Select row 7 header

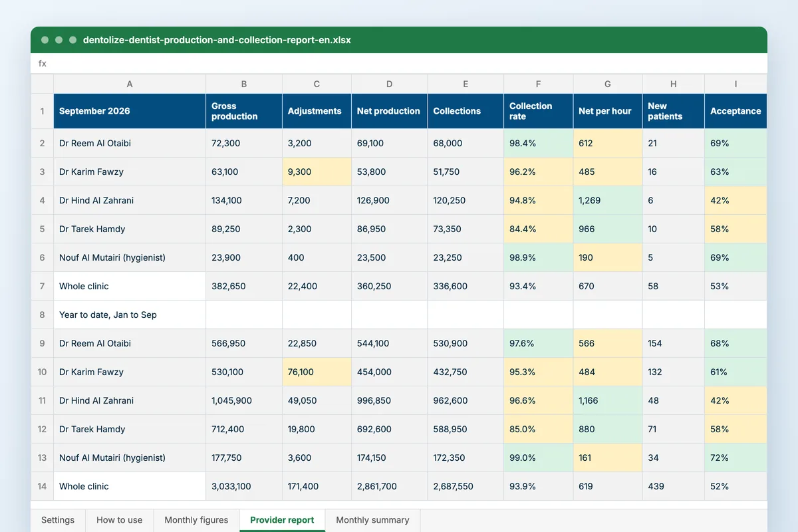[x=42, y=286]
